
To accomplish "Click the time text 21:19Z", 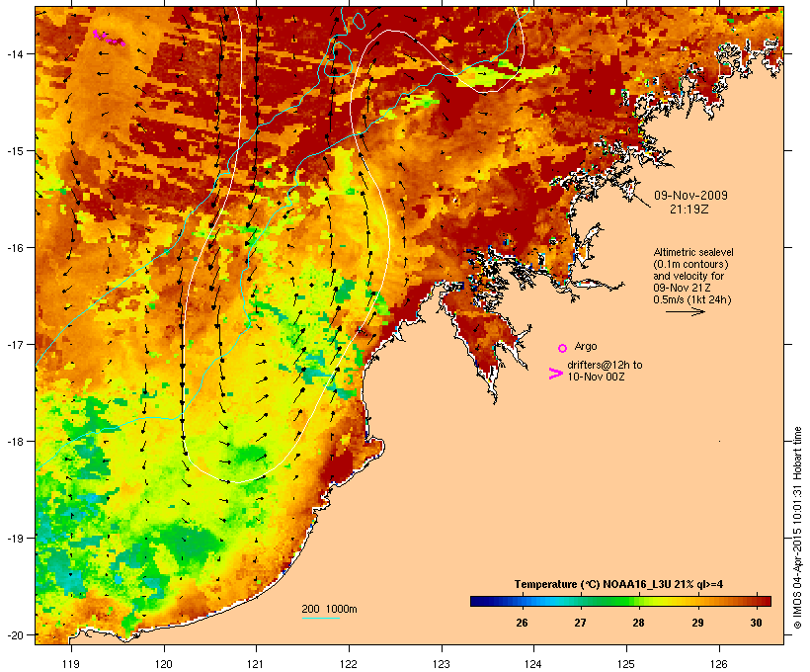I will tap(689, 210).
